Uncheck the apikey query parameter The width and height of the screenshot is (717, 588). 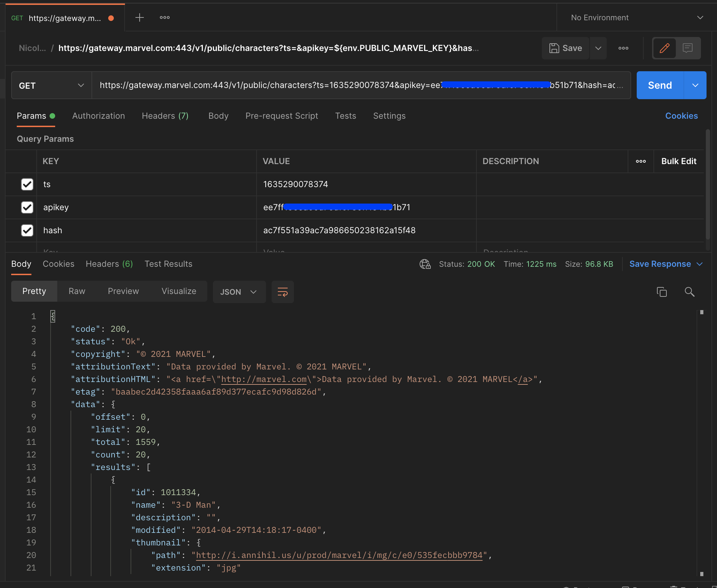tap(27, 207)
